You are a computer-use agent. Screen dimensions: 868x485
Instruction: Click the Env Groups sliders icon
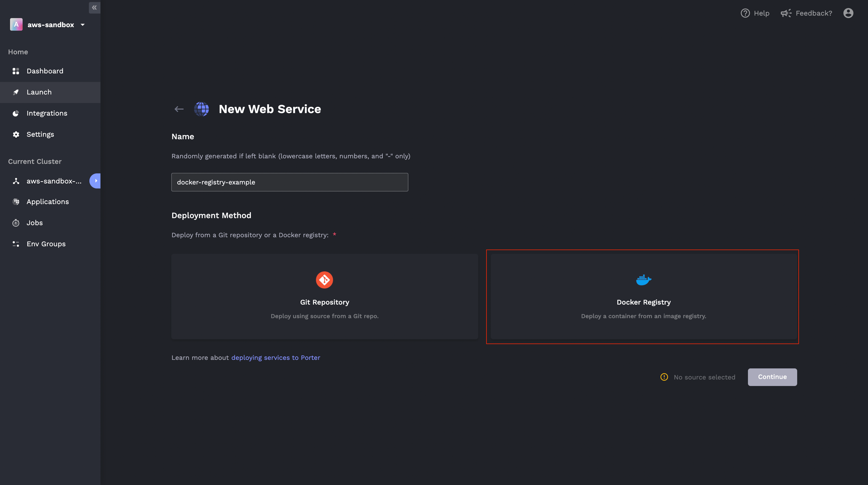(x=16, y=244)
